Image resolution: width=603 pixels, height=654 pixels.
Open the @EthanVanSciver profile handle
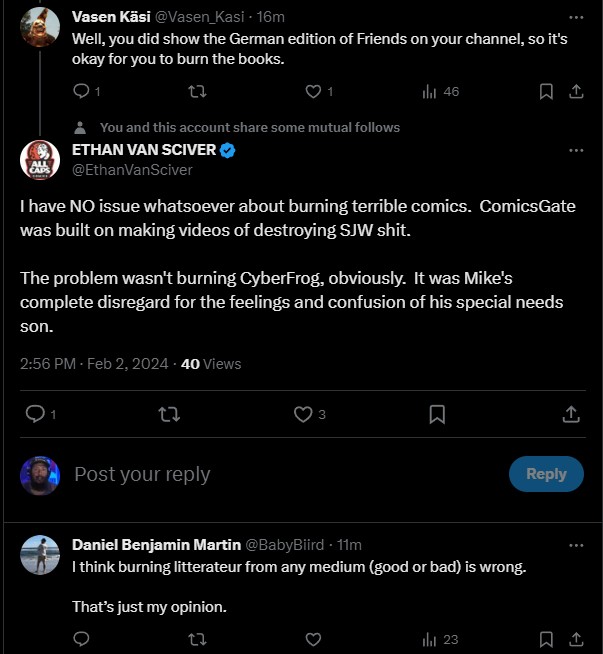(132, 170)
